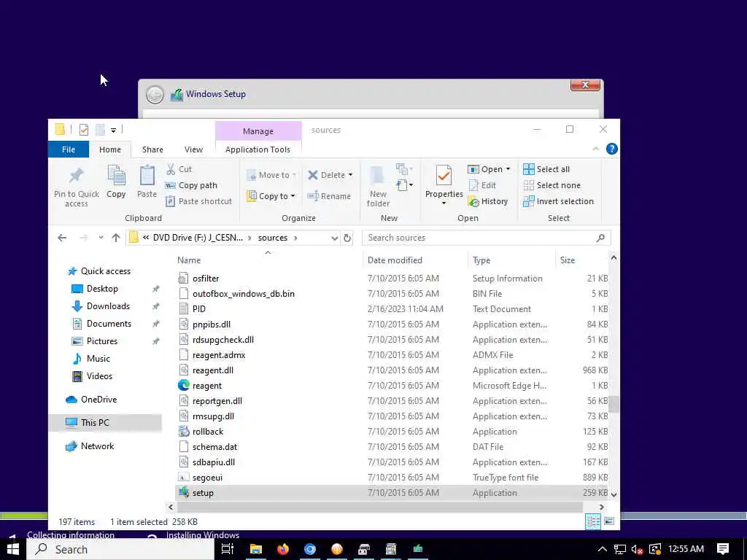Open Task View on the taskbar
The image size is (747, 560).
point(228,549)
